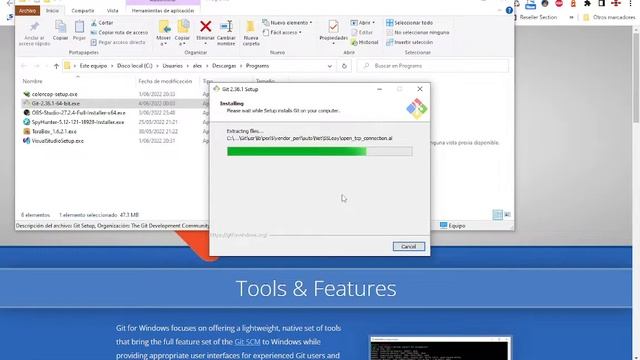The image size is (640, 360).
Task: Go up one folder with the up arrow
Action: click(56, 66)
